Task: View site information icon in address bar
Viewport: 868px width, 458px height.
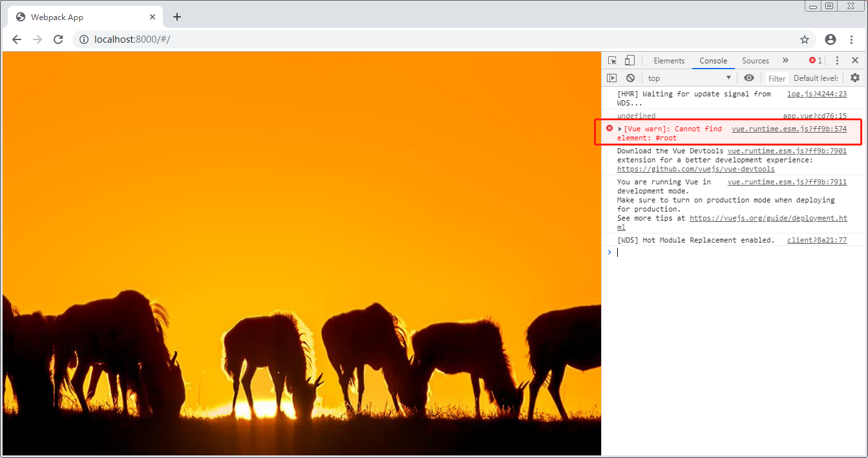Action: click(83, 39)
